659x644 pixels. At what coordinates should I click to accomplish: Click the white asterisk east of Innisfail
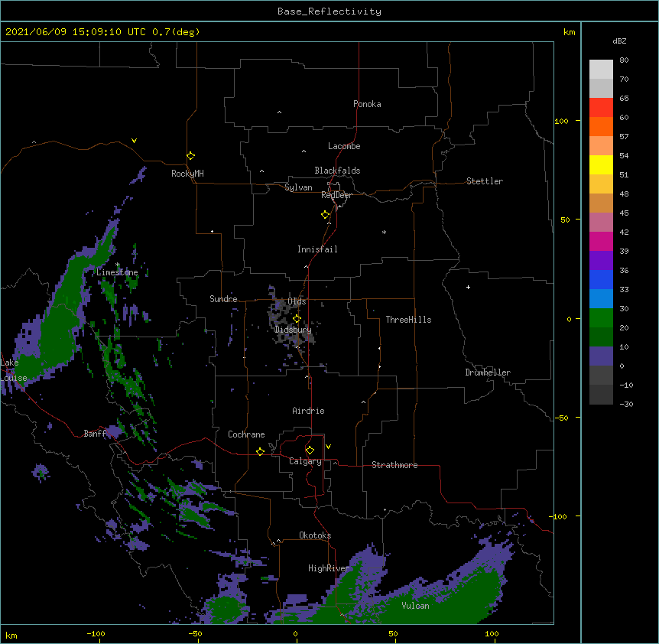(x=384, y=232)
